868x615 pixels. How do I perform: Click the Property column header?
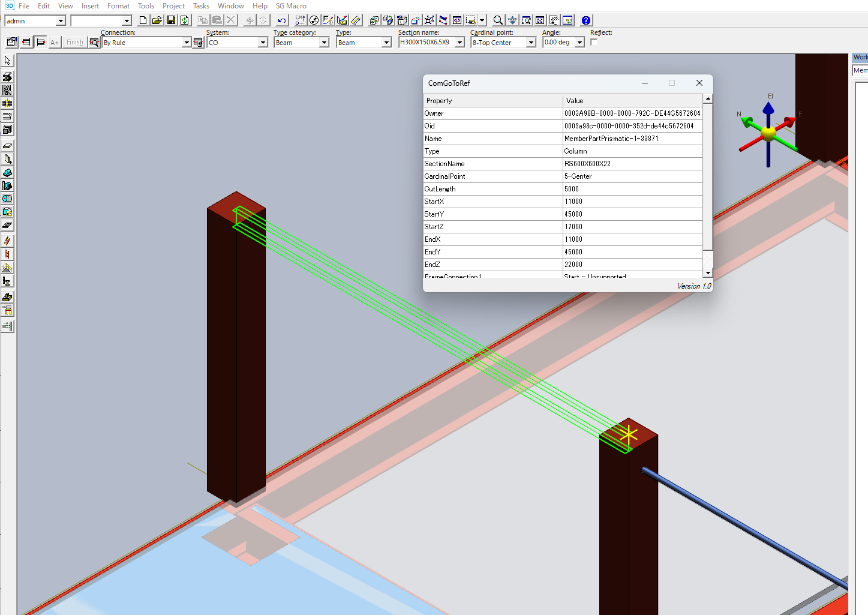(492, 101)
